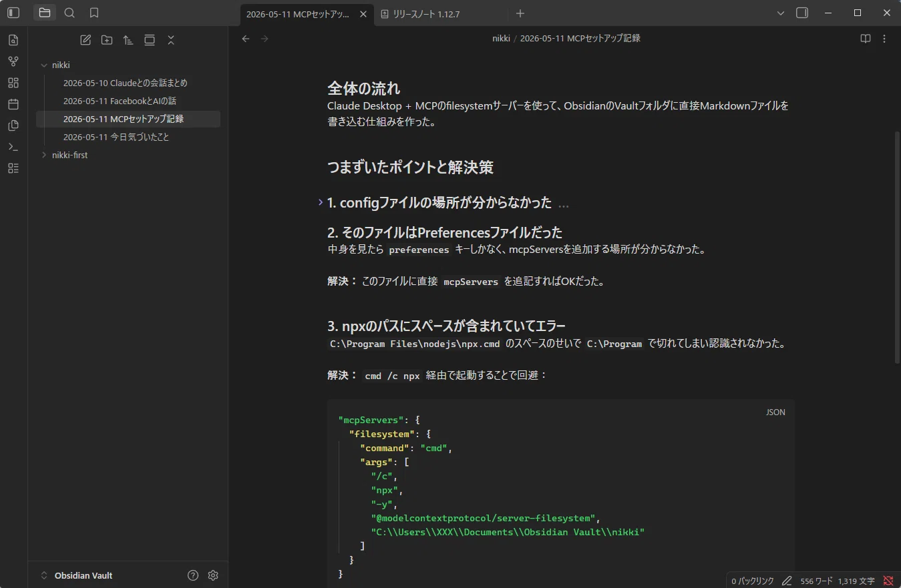Close the MCPセットアップ tab

point(363,14)
